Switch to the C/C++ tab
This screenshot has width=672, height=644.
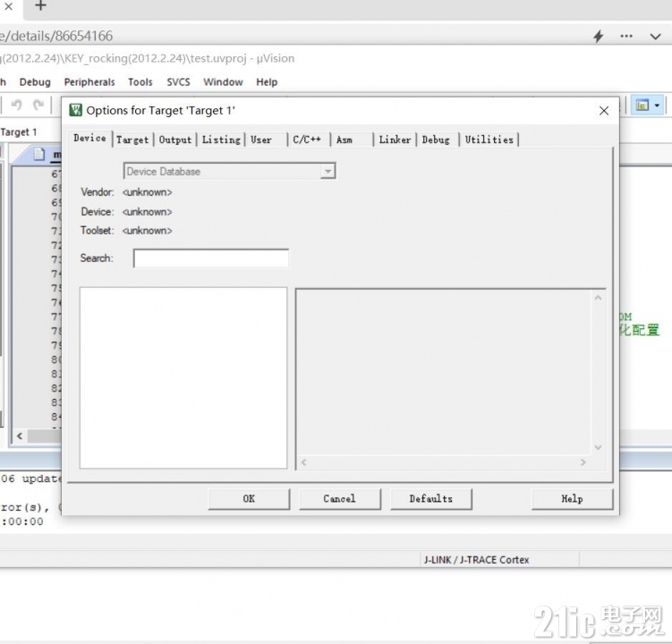[x=307, y=140]
